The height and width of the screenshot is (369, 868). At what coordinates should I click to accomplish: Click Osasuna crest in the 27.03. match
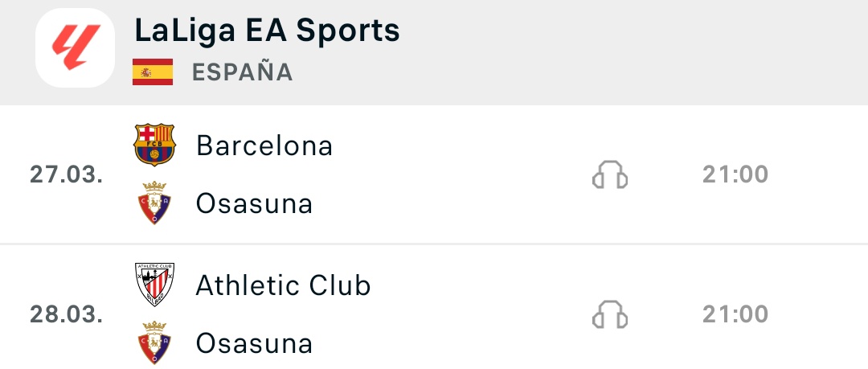pyautogui.click(x=154, y=203)
